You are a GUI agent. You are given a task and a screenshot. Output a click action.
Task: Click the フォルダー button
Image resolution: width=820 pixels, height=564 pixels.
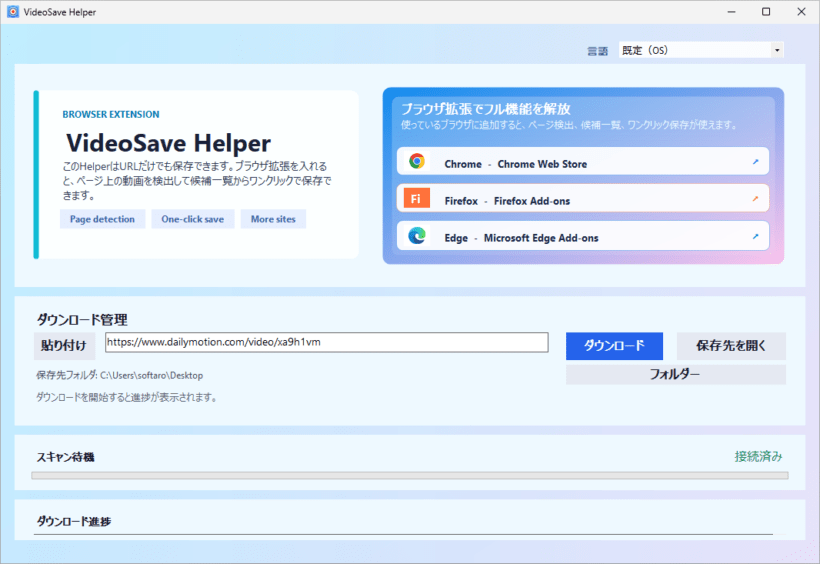pyautogui.click(x=675, y=375)
